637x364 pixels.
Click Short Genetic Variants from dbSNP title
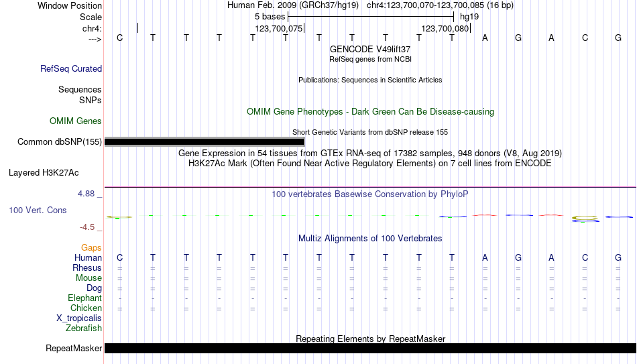[x=370, y=133]
